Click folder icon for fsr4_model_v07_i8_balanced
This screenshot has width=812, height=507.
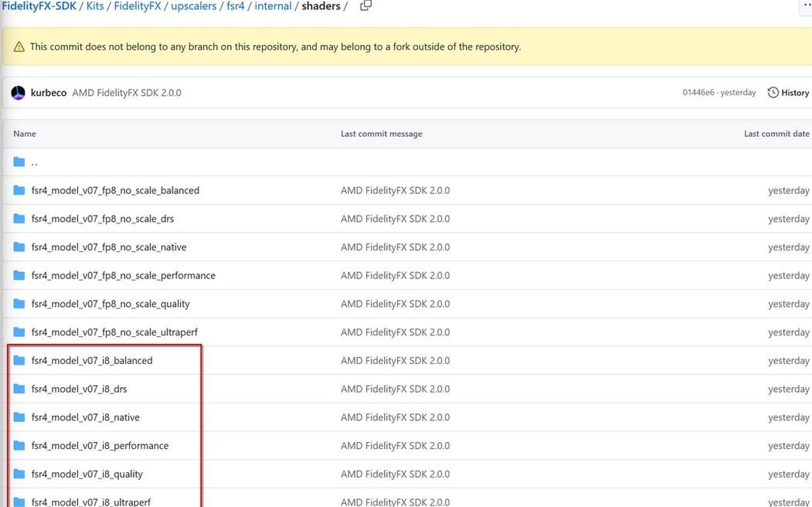coord(19,360)
